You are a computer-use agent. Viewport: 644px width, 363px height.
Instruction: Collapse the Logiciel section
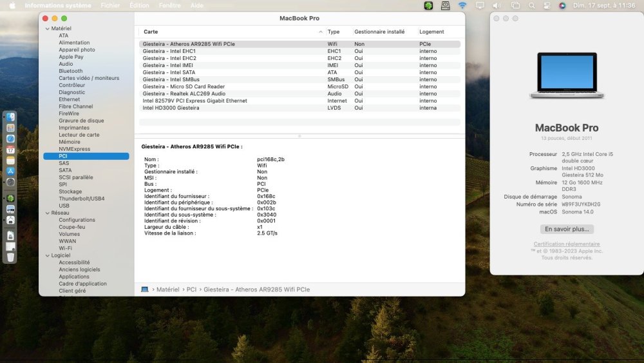coord(48,256)
